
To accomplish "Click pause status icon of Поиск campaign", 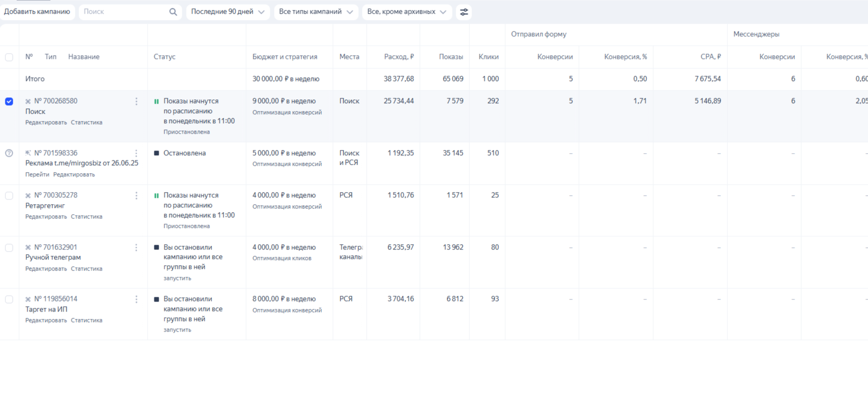I will 156,101.
